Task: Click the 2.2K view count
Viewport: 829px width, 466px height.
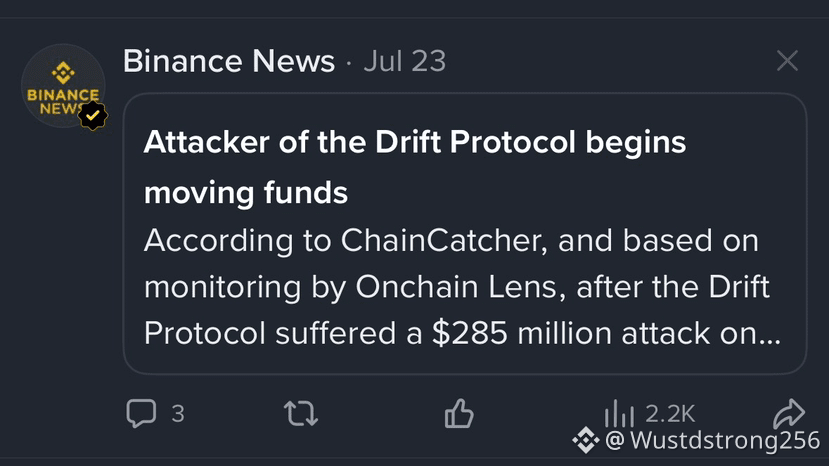Action: (670, 414)
